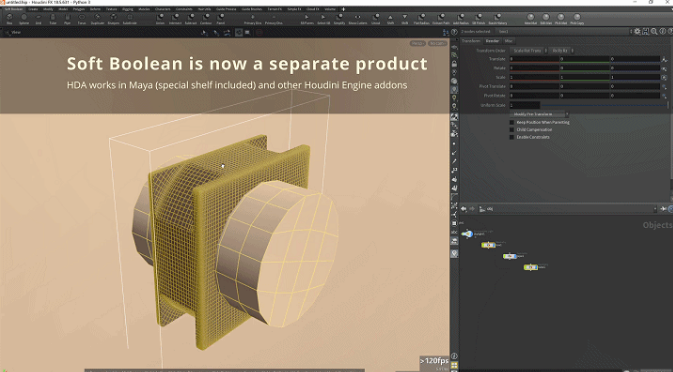Click the padlock icon in viewport sidebar
This screenshot has width=673, height=372.
click(454, 64)
